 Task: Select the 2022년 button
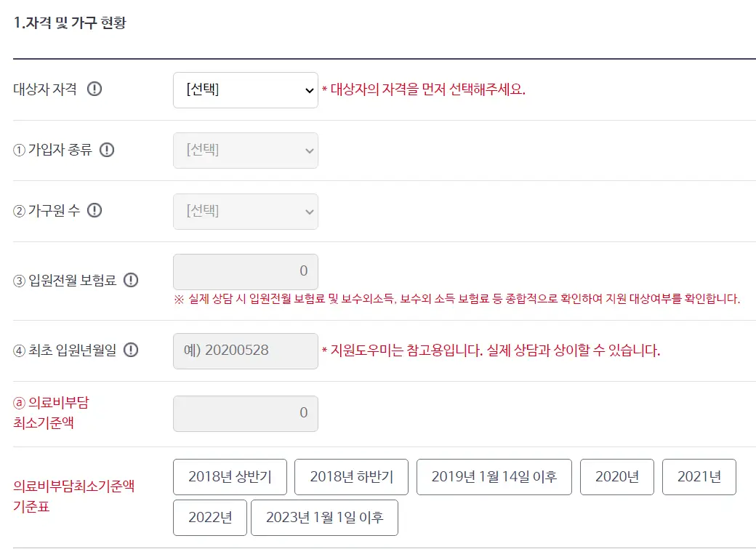point(209,518)
